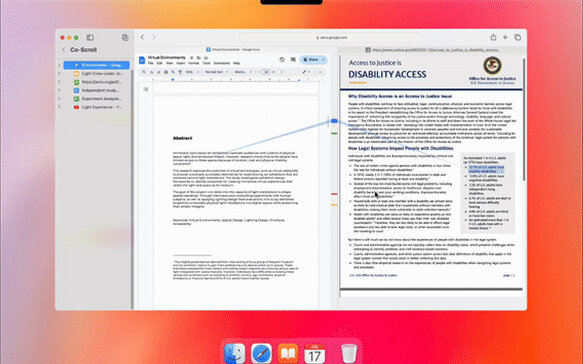Open the Safari share icon

pyautogui.click(x=493, y=37)
